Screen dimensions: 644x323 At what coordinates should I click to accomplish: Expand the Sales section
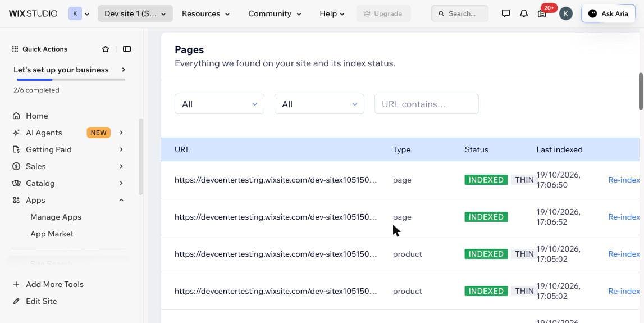pyautogui.click(x=121, y=166)
